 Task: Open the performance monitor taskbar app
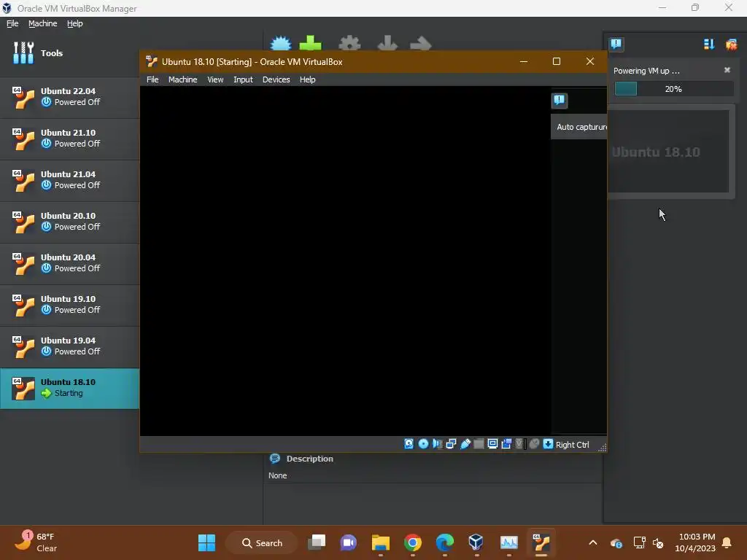tap(508, 542)
